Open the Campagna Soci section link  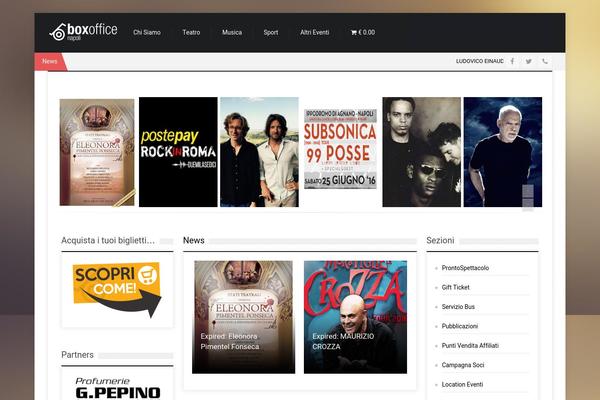pos(463,365)
